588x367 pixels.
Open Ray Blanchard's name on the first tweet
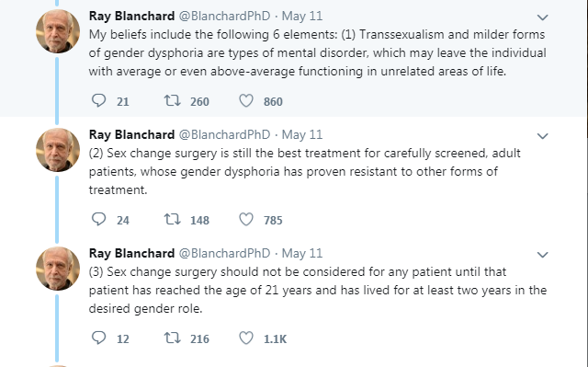pos(131,16)
